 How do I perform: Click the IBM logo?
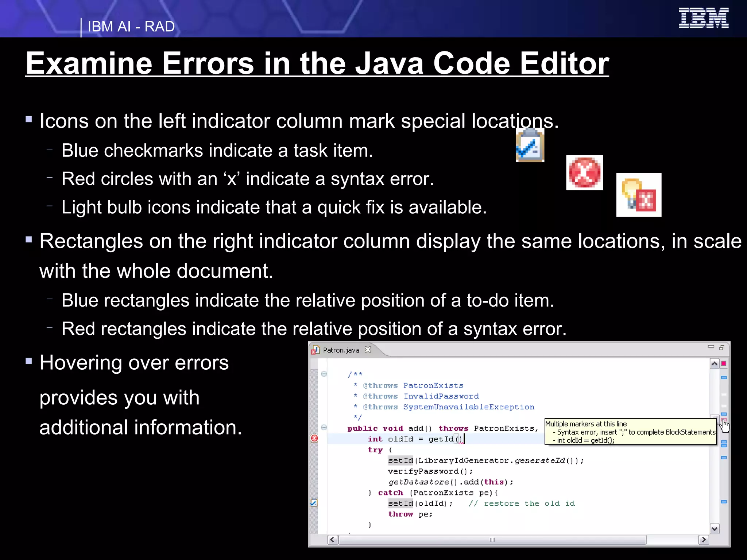[704, 18]
